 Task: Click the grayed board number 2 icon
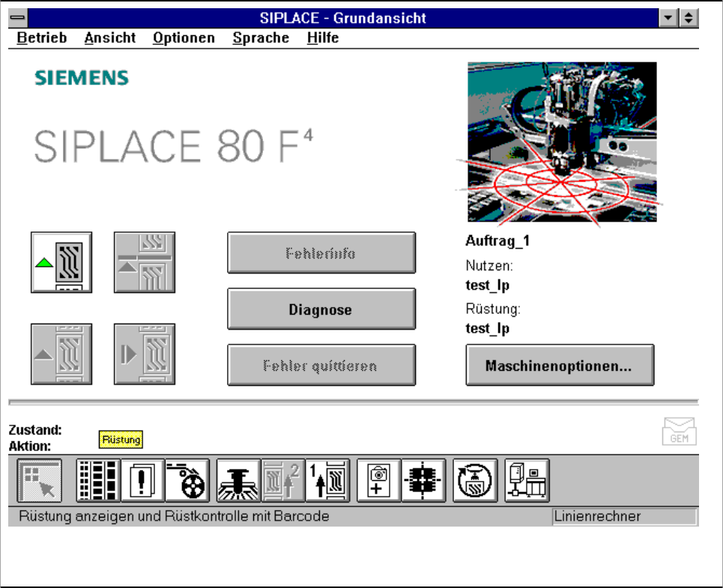pyautogui.click(x=283, y=481)
